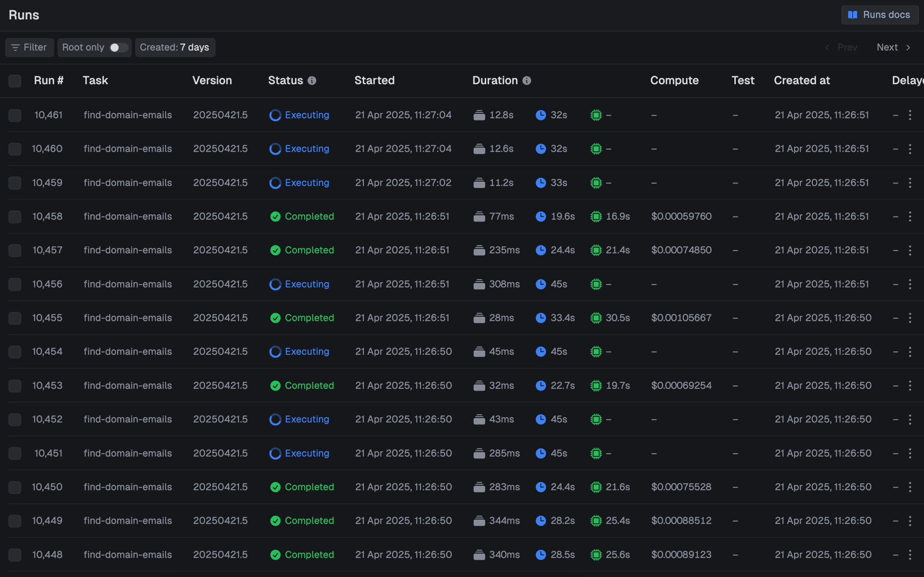This screenshot has height=577, width=924.
Task: Open the actions menu for run 10,459
Action: pos(910,183)
